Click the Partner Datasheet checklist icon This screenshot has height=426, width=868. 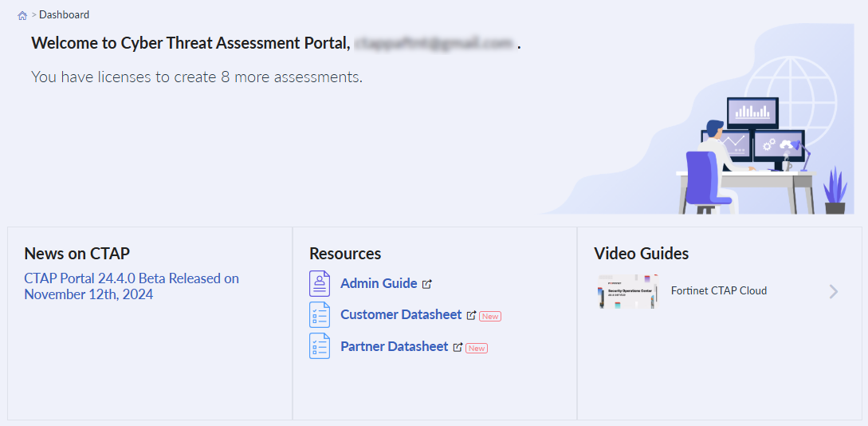tap(320, 345)
